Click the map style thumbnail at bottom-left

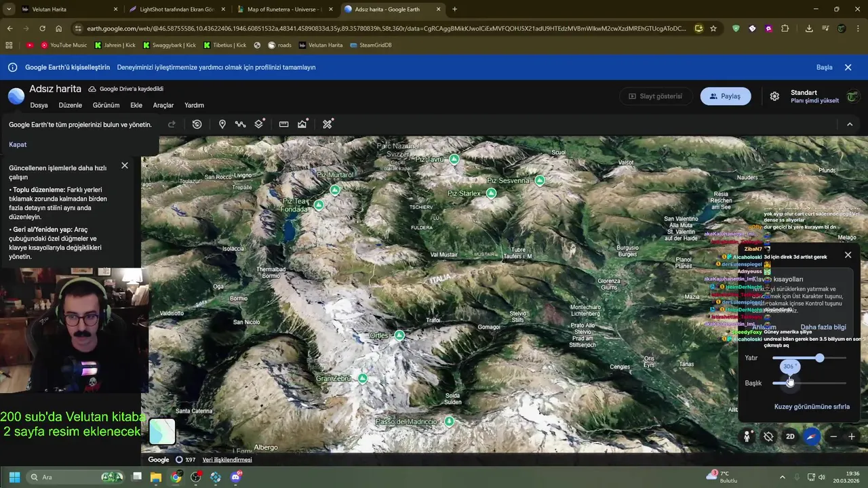pos(162,432)
